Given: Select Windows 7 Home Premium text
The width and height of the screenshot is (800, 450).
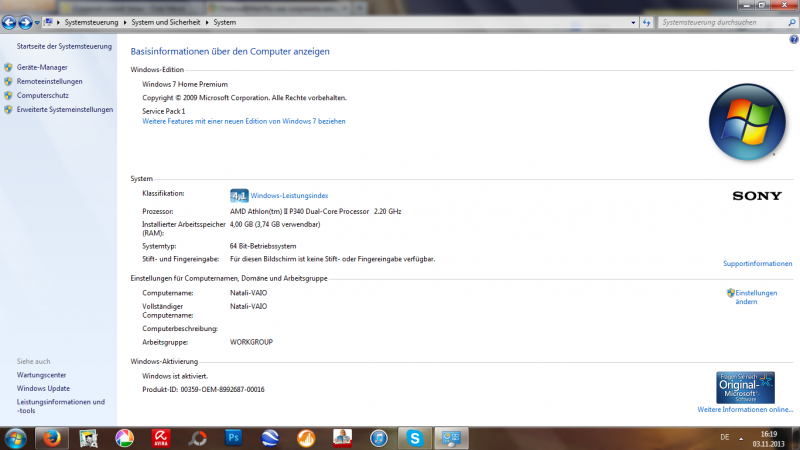Looking at the screenshot, I should (185, 84).
